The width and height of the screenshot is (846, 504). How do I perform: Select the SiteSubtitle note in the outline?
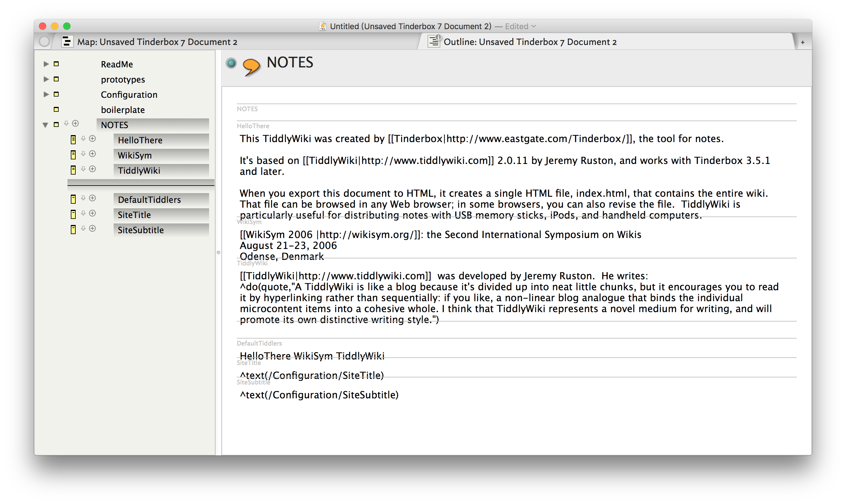tap(161, 230)
